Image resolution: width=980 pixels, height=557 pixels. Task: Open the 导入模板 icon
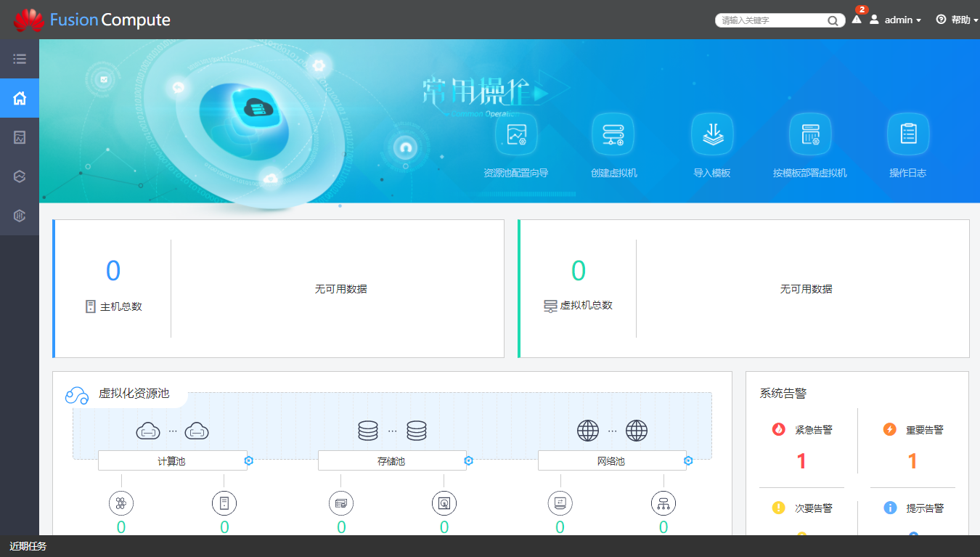pos(712,134)
